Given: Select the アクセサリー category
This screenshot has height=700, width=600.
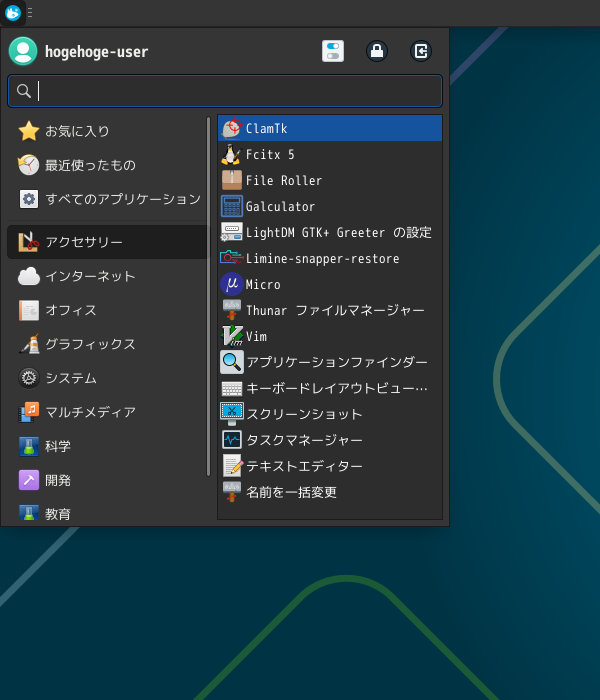Looking at the screenshot, I should [106, 242].
